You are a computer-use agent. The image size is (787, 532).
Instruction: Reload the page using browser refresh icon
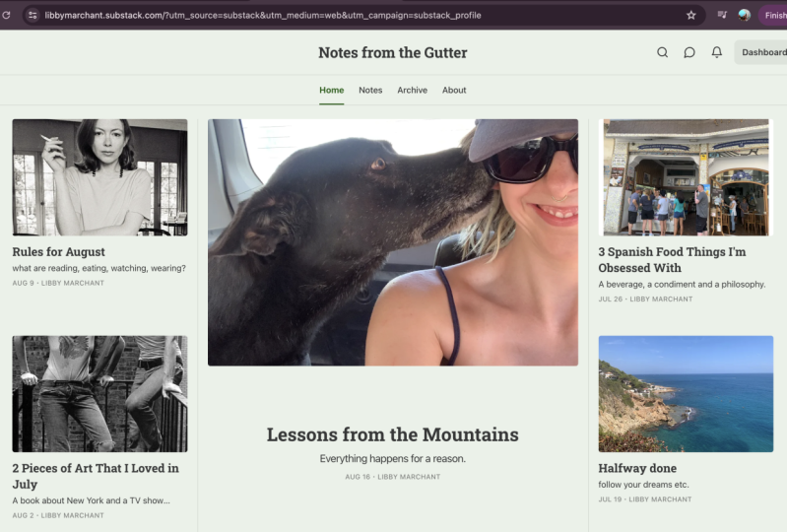pos(6,15)
